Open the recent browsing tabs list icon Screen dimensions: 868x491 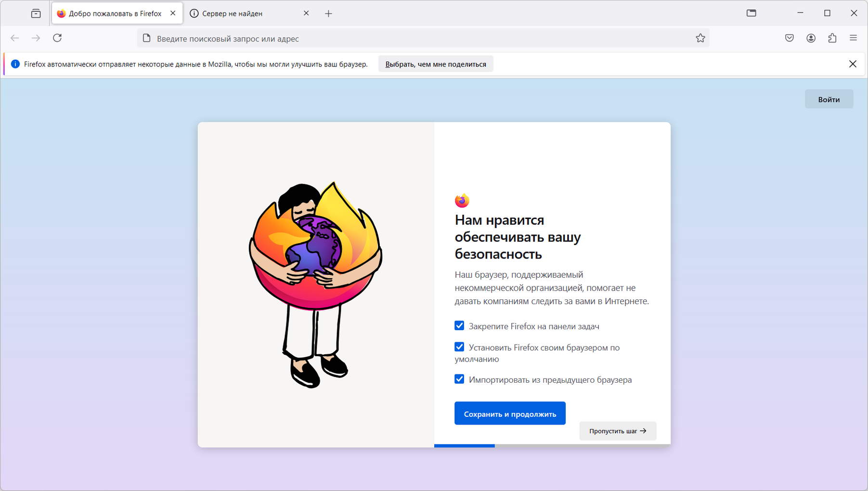(36, 13)
